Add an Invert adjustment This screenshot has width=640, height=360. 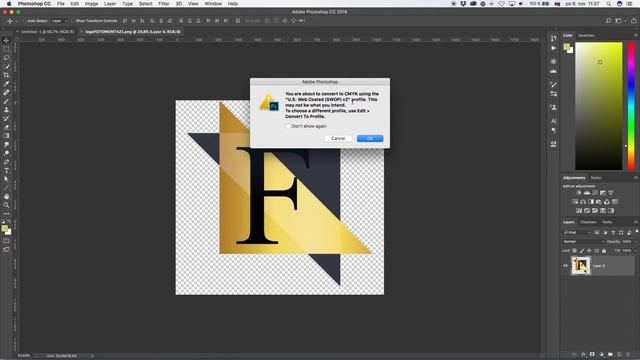click(x=579, y=211)
